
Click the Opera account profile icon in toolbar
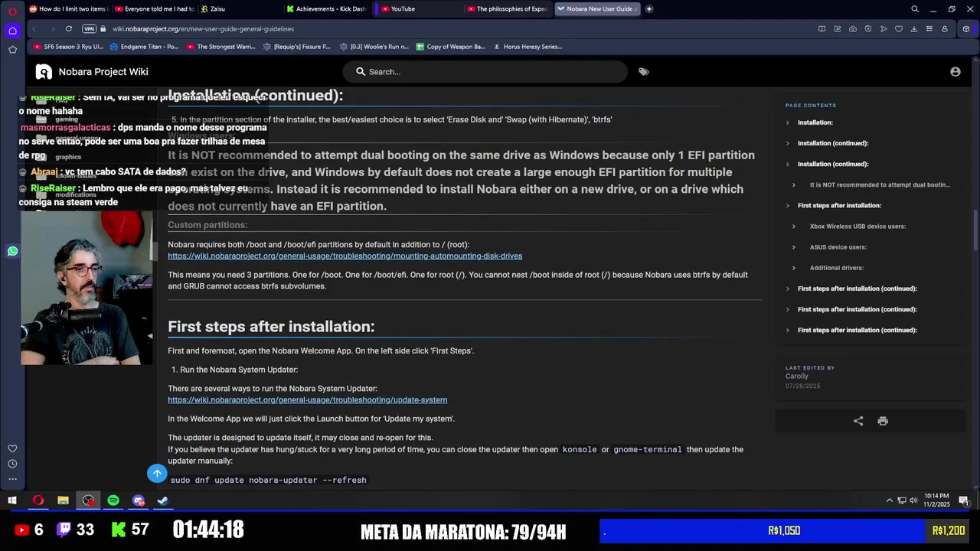click(x=944, y=29)
